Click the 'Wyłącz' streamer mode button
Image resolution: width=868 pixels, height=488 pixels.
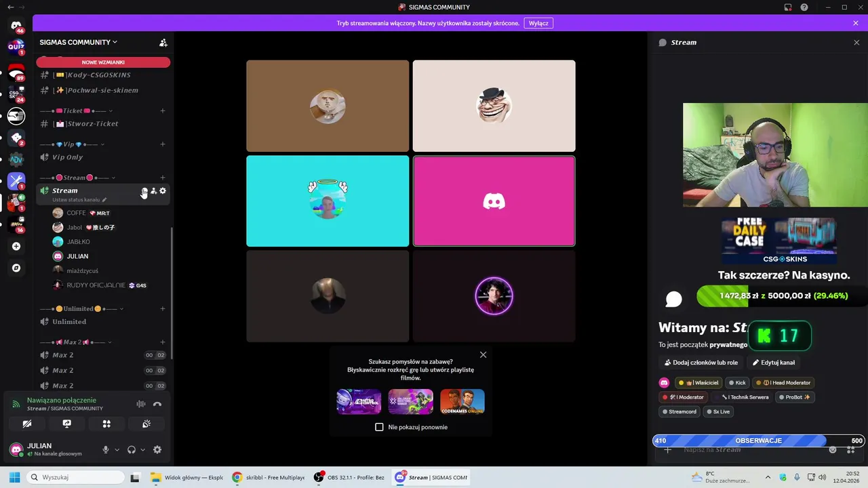pos(538,23)
